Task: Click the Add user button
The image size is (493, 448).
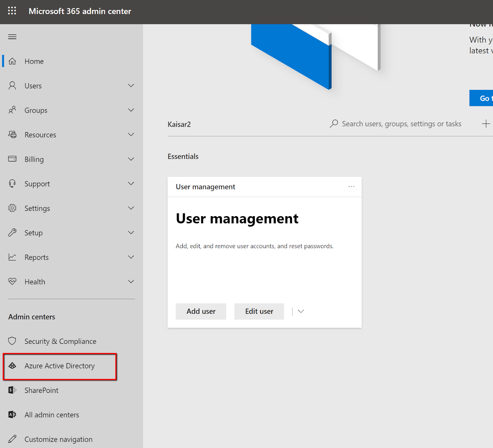Action: coord(201,311)
